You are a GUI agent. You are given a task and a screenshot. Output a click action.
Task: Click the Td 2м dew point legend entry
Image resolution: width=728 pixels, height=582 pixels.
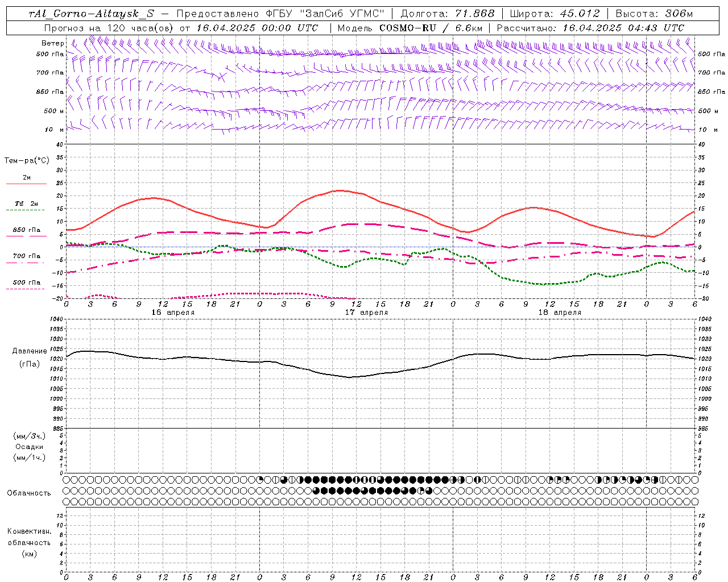point(26,204)
